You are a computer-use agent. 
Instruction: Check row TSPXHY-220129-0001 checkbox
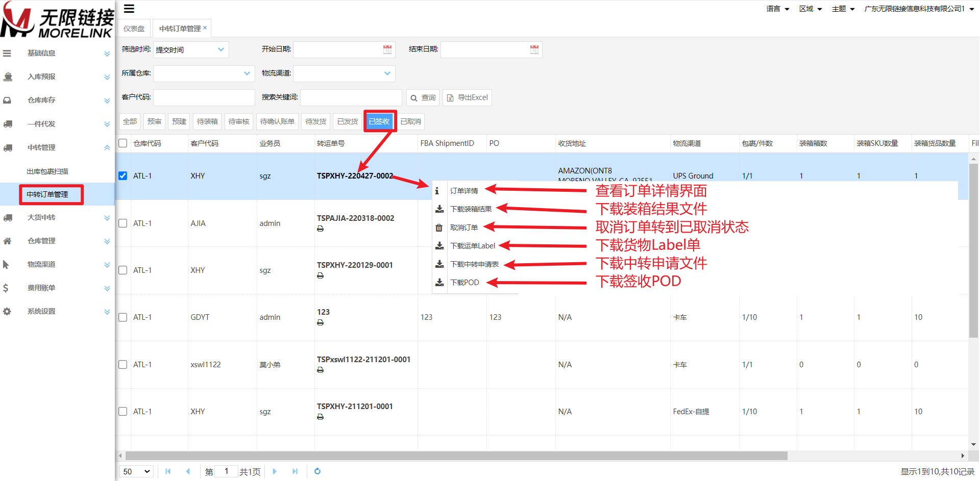click(123, 270)
